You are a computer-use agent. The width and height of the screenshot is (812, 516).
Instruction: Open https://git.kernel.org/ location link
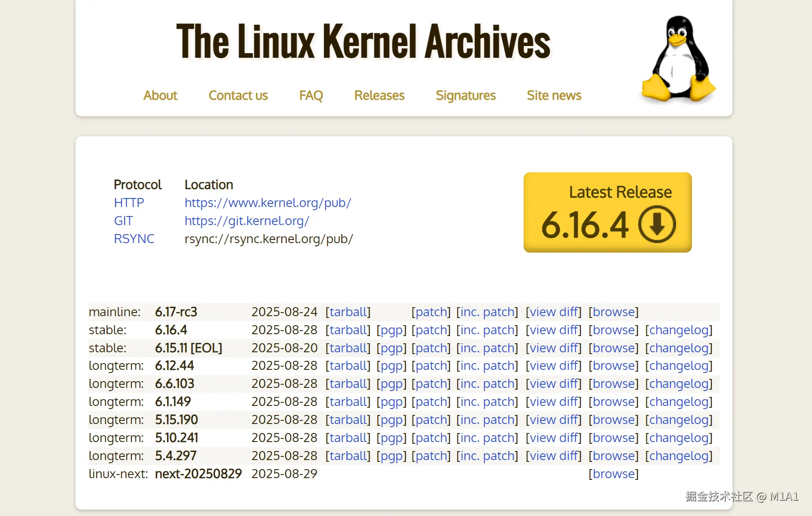pos(247,221)
